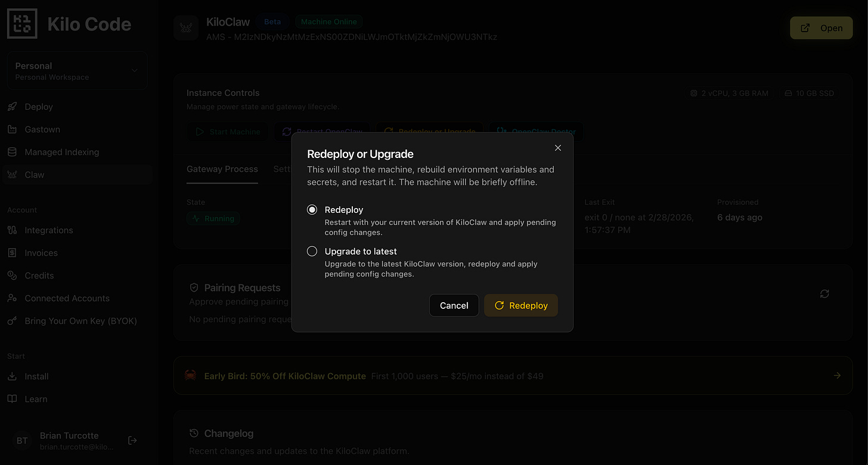Click the Changelog history icon

(194, 433)
